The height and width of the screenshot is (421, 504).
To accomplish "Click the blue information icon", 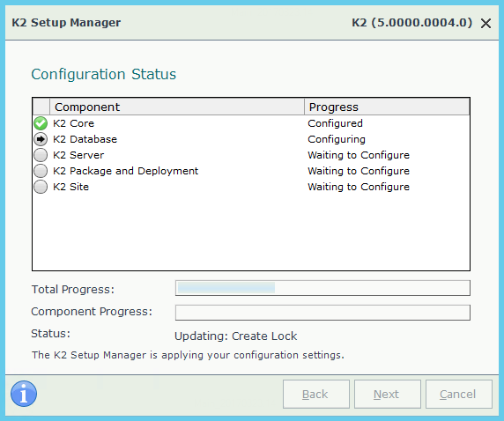I will (24, 394).
